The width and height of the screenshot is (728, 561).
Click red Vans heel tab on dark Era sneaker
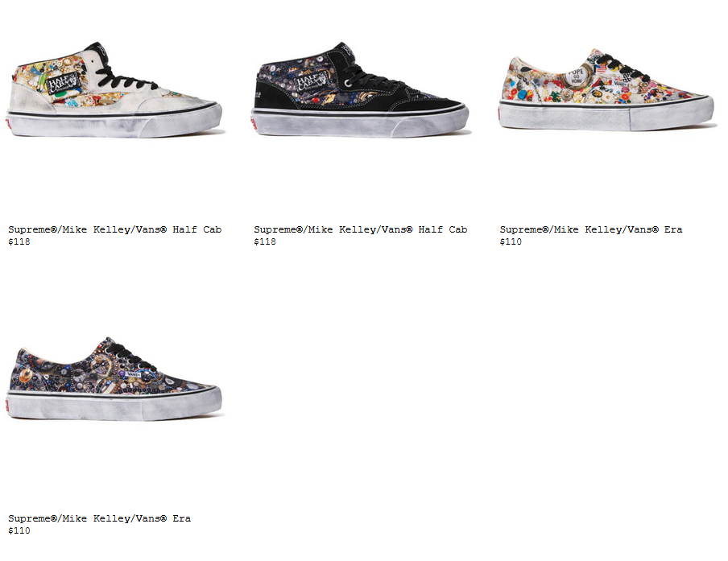(x=8, y=405)
